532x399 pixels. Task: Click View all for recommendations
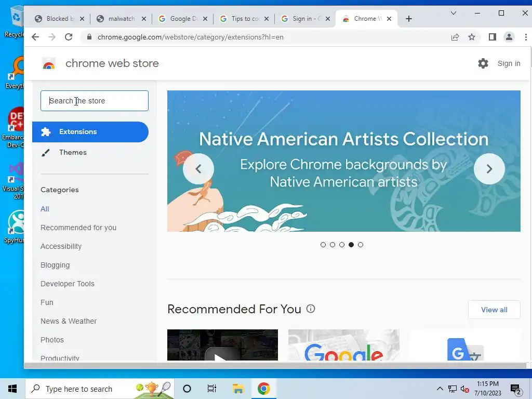pos(494,310)
